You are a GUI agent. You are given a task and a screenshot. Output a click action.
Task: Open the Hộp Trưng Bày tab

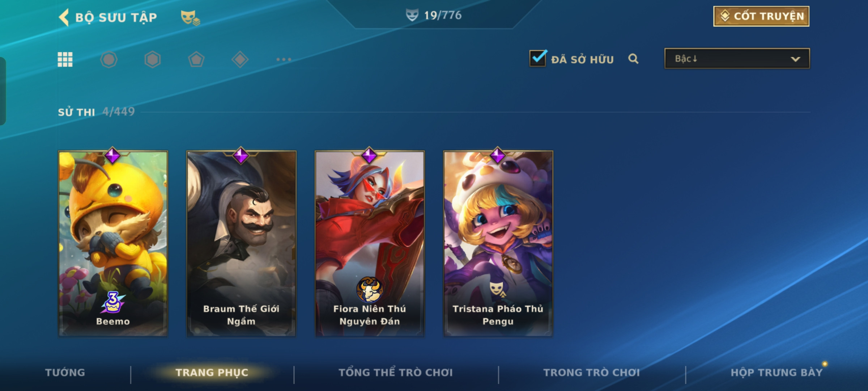(777, 373)
